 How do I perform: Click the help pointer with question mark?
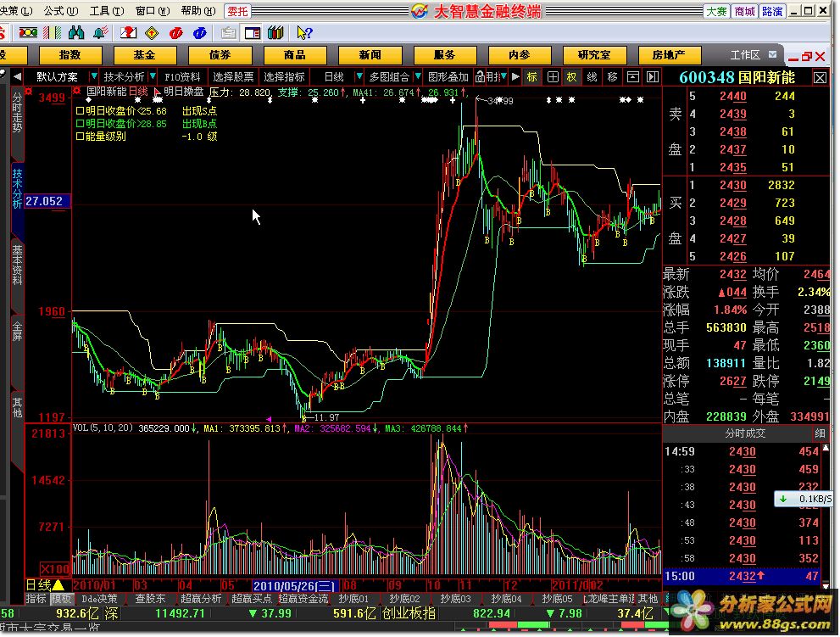(304, 33)
